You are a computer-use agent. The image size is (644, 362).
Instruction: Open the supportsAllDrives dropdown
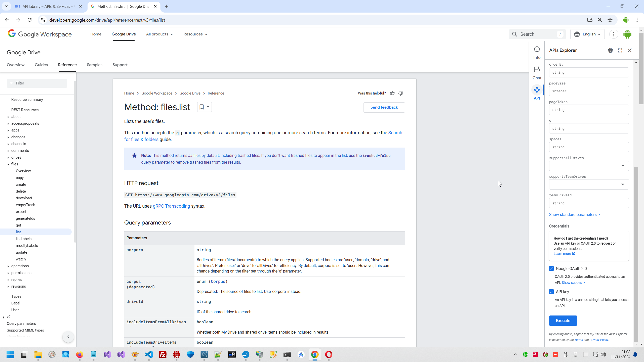[x=589, y=166]
